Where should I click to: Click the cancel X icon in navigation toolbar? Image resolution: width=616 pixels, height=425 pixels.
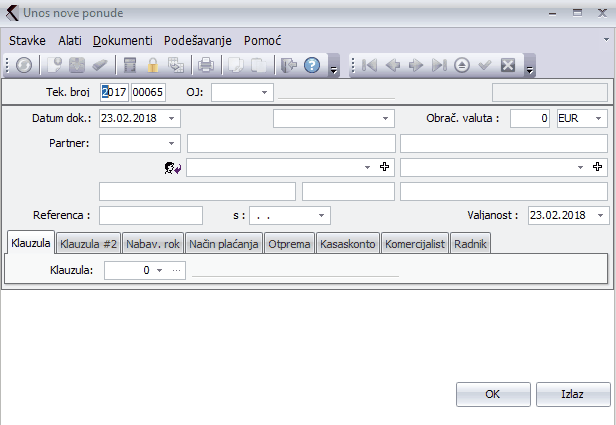(508, 66)
